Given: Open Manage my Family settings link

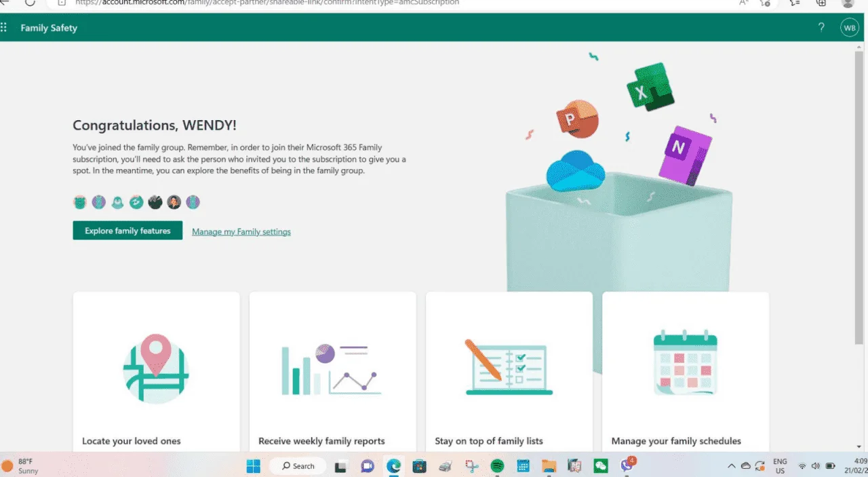Looking at the screenshot, I should pyautogui.click(x=241, y=231).
